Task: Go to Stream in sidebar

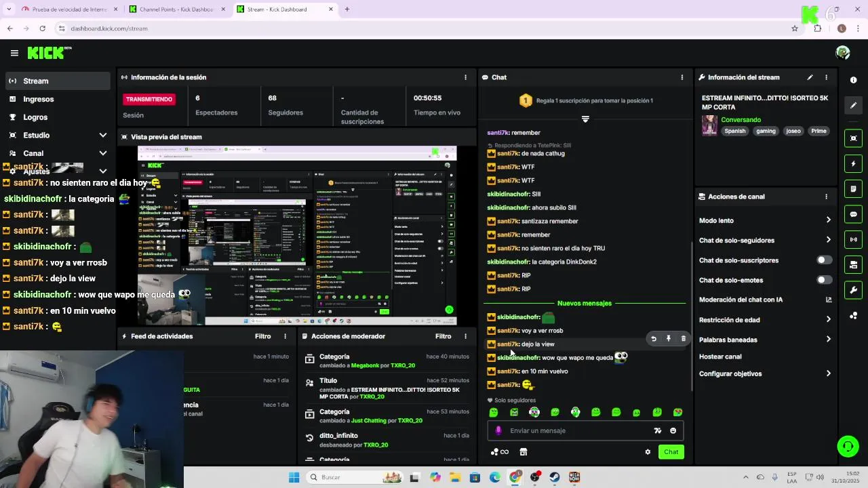Action: point(58,81)
